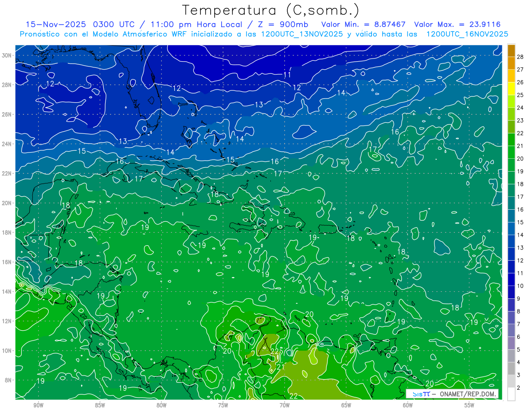Click legend value 4 on the color bar
The width and height of the screenshot is (532, 411).
coord(519,362)
